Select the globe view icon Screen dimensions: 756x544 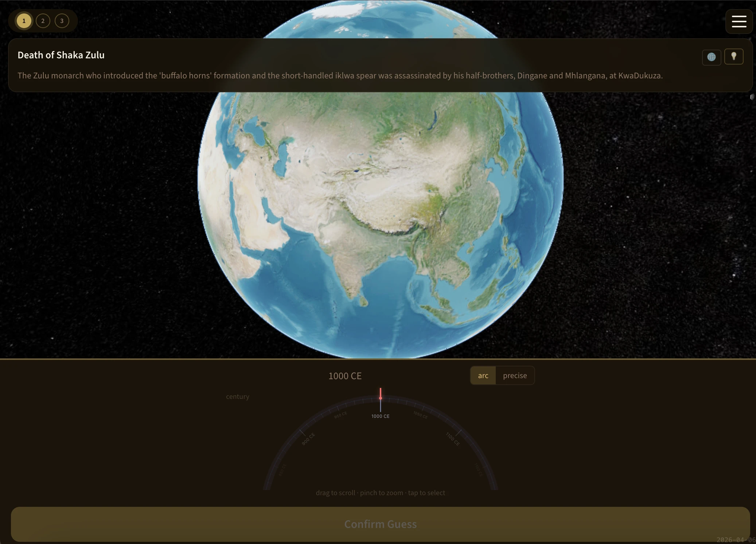[711, 57]
